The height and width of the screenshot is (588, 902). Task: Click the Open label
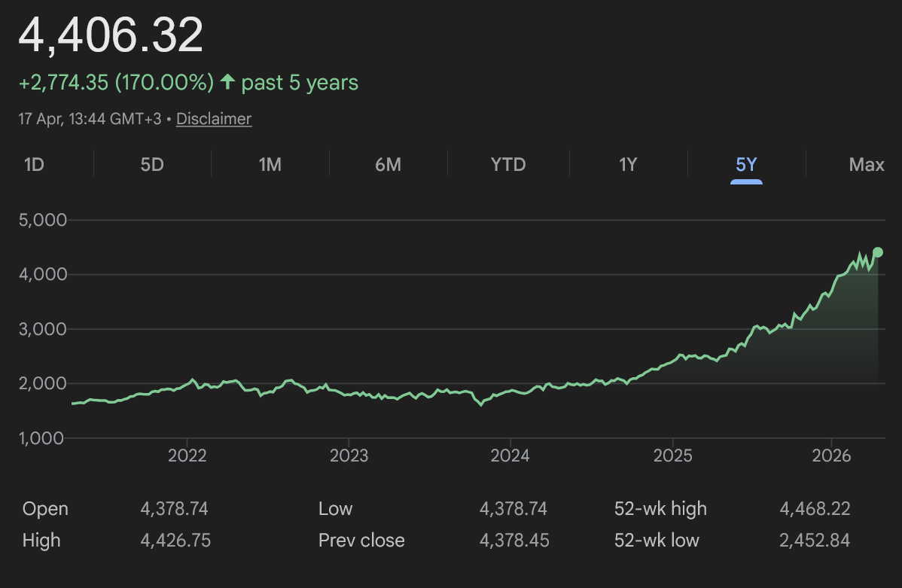pos(45,509)
